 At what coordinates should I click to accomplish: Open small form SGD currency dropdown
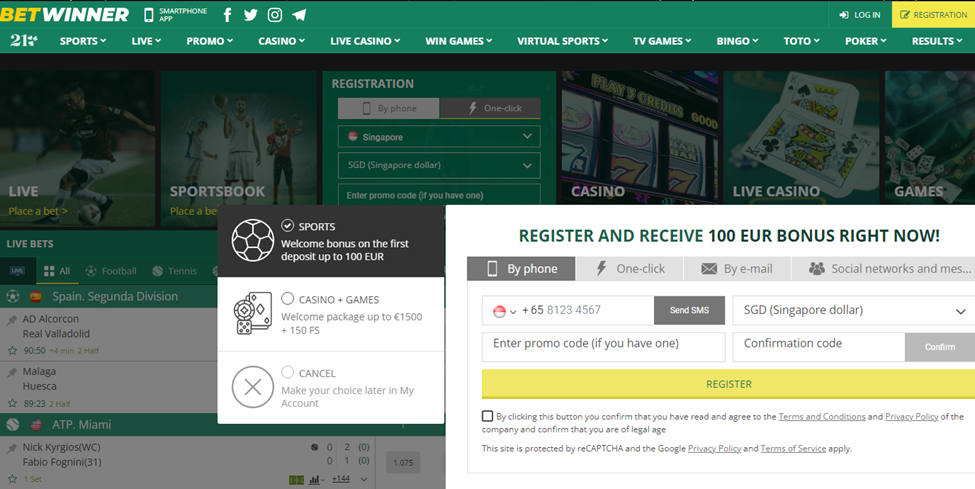click(x=439, y=165)
